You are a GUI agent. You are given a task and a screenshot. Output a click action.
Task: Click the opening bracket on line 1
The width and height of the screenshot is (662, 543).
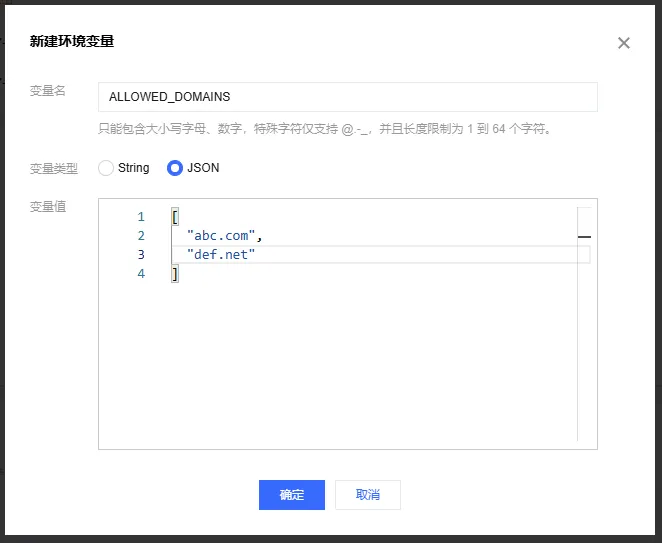pyautogui.click(x=175, y=217)
